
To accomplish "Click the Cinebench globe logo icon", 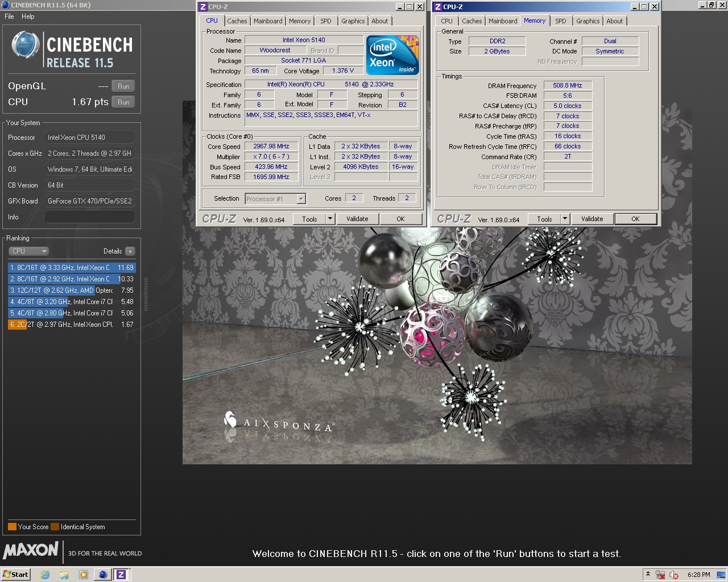I will [26, 45].
